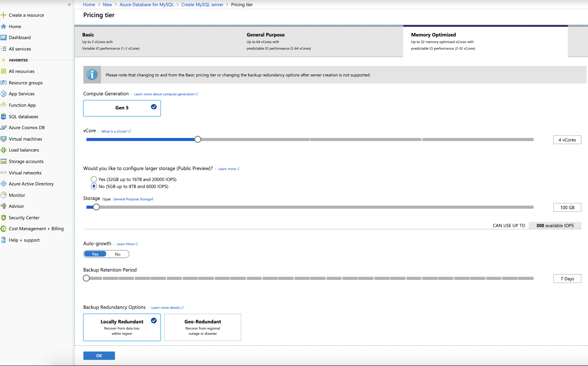Image resolution: width=588 pixels, height=366 pixels.
Task: Collapse the sidebar with the double chevron
Action: (x=69, y=5)
